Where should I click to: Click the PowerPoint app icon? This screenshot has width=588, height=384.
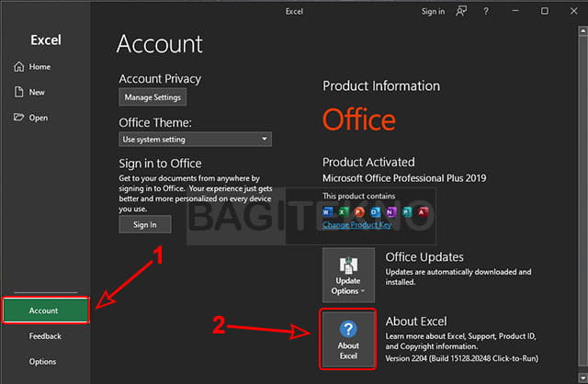pyautogui.click(x=359, y=212)
